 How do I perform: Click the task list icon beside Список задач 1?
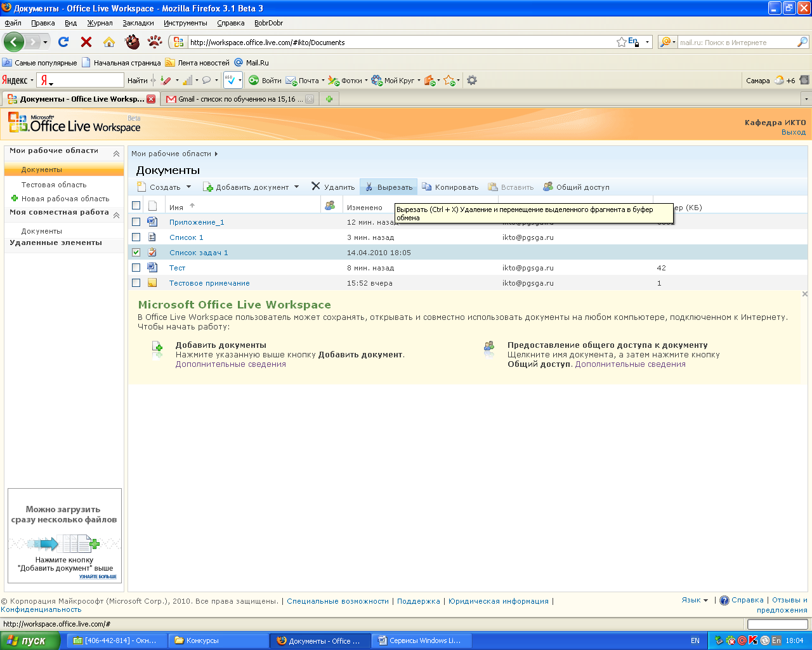click(x=152, y=252)
